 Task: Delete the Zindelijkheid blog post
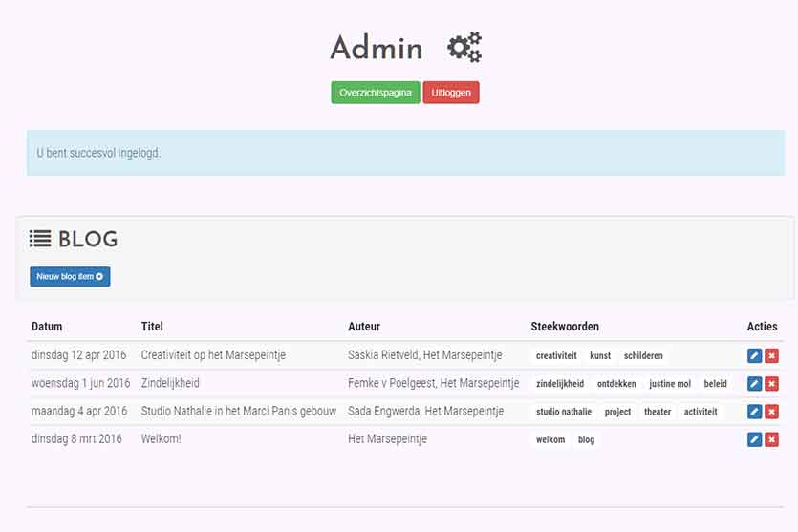click(x=771, y=384)
